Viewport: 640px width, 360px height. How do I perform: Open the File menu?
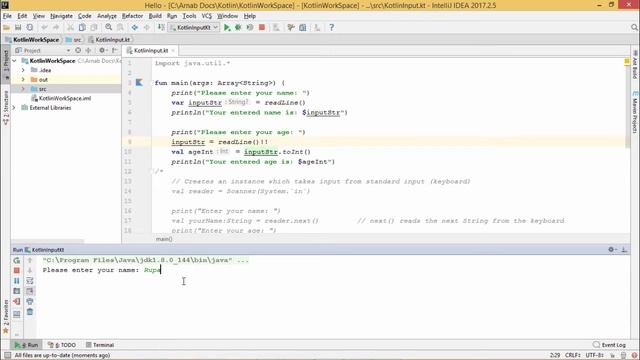pyautogui.click(x=7, y=16)
